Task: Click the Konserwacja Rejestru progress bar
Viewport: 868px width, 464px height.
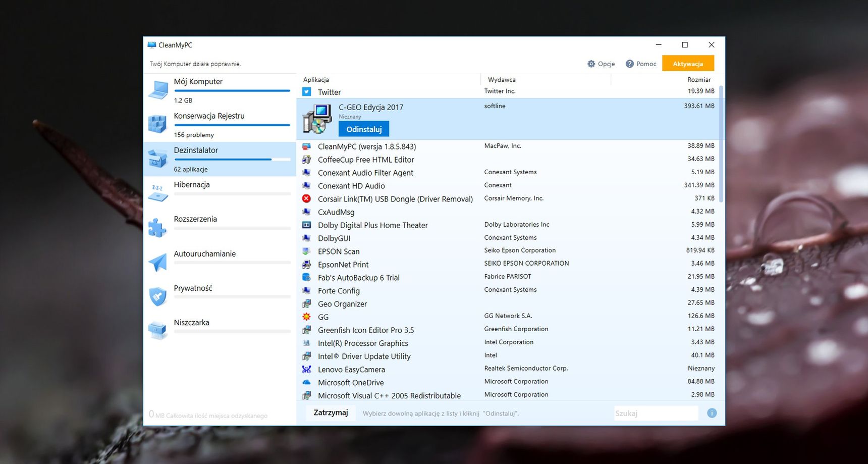Action: (x=232, y=125)
